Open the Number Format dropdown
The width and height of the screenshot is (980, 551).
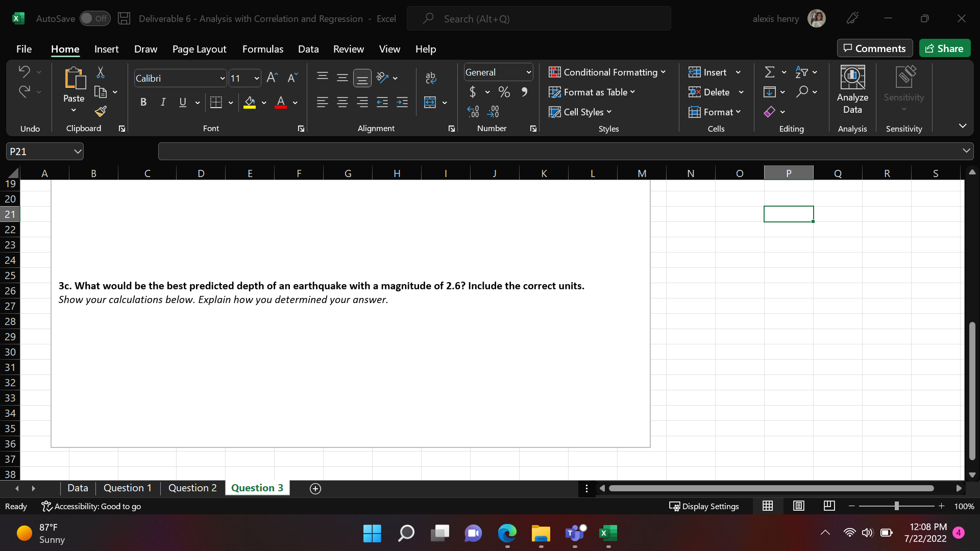(x=528, y=72)
